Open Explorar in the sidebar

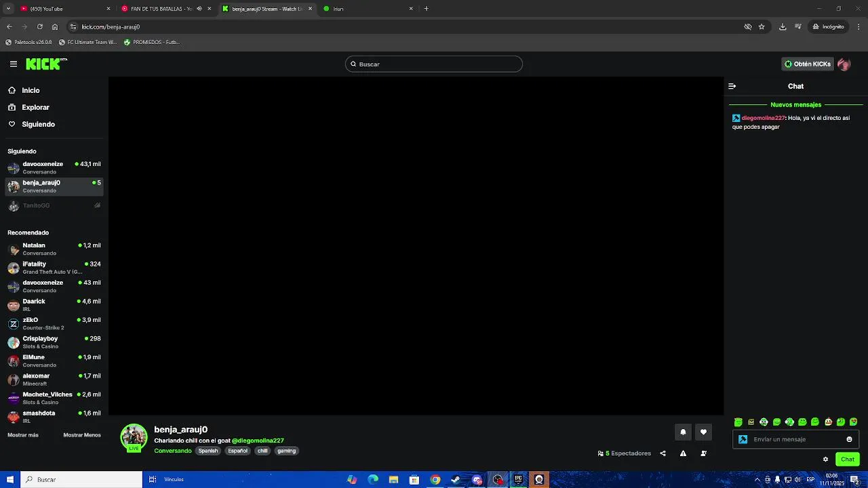click(35, 107)
